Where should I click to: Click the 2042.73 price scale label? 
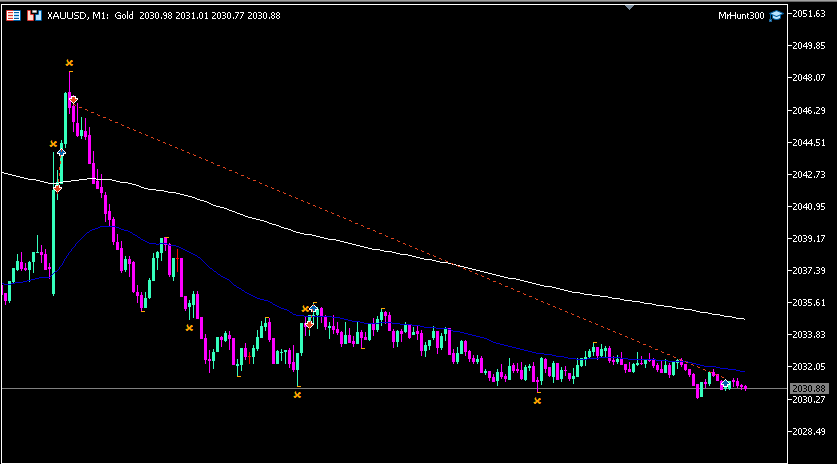click(809, 175)
